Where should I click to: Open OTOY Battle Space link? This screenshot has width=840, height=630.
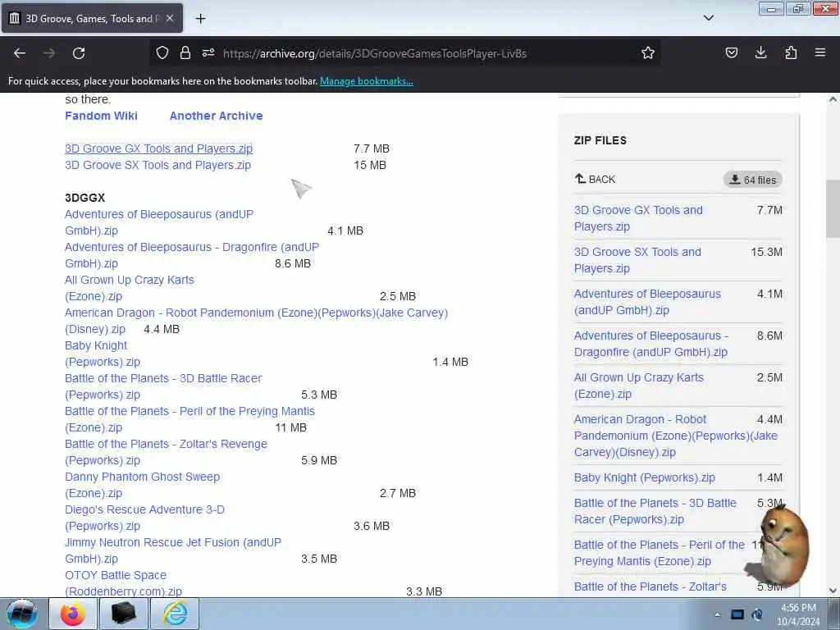123,583
